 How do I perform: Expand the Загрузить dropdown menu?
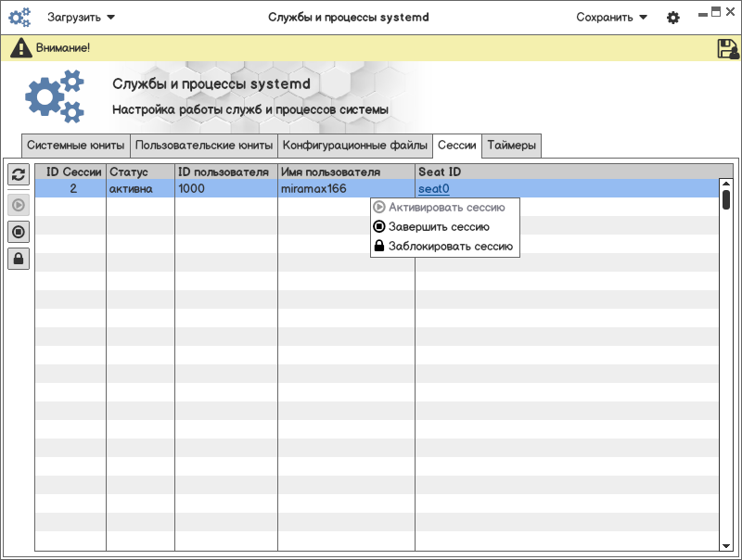pos(82,18)
